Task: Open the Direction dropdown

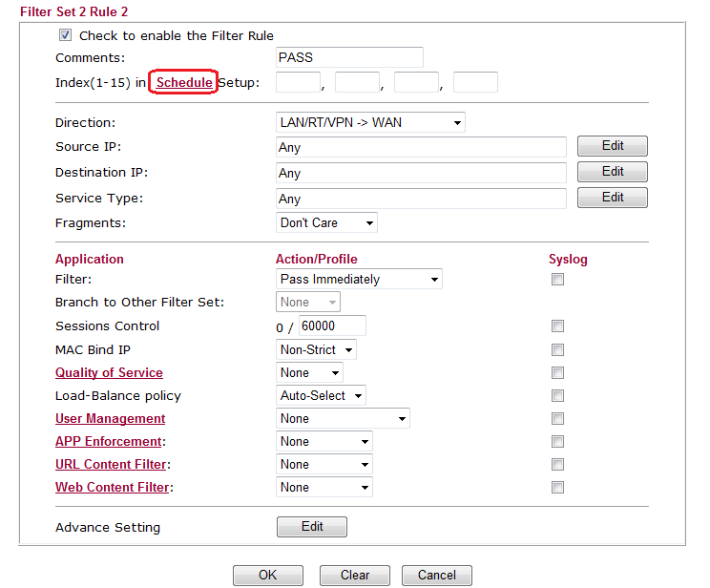Action: coord(370,122)
